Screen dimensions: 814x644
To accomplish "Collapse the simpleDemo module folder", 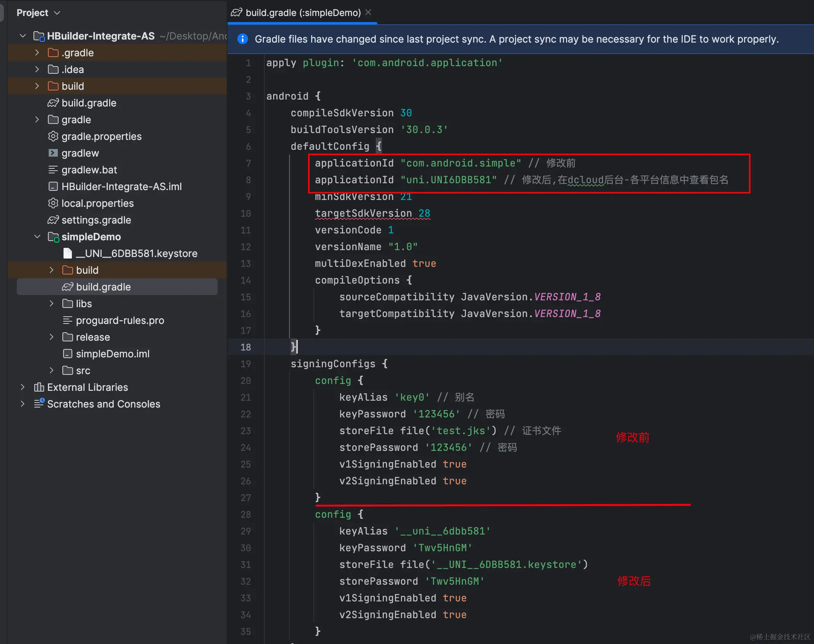I will pyautogui.click(x=37, y=237).
